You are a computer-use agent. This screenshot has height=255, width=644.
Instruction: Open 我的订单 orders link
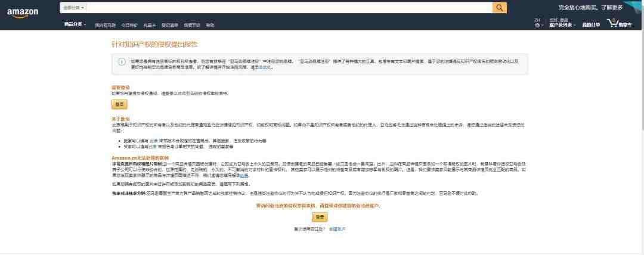(590, 25)
